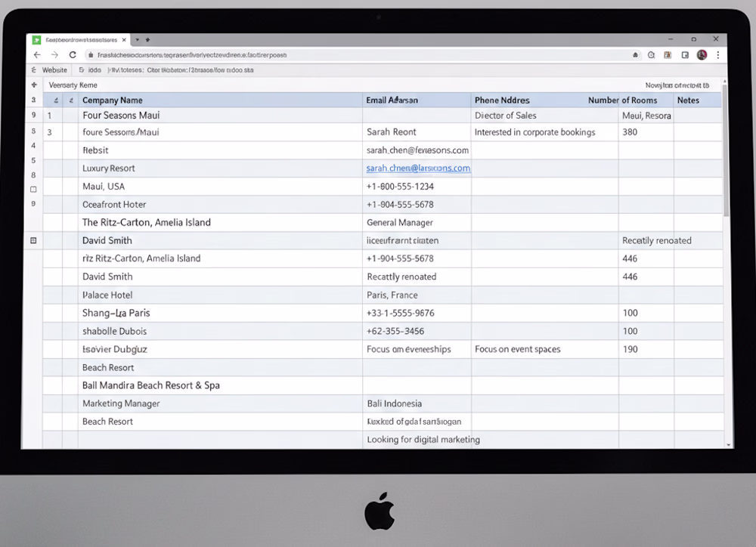Click the Paris, France cell
This screenshot has height=547, width=756.
(x=417, y=295)
